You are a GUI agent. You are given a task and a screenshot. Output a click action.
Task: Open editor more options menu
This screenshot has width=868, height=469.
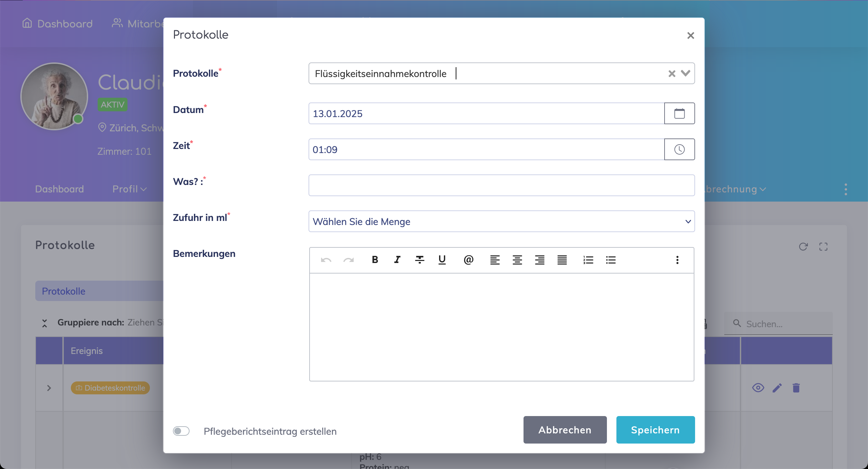[677, 260]
